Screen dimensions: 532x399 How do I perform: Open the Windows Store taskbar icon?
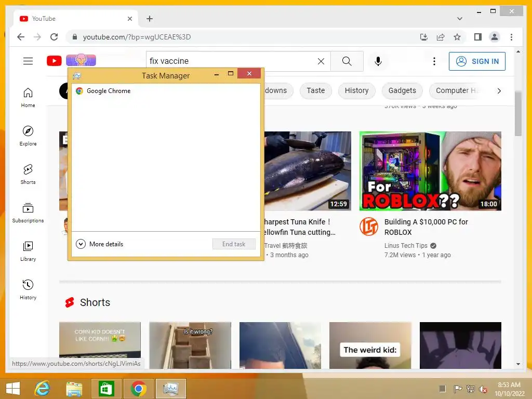point(106,389)
